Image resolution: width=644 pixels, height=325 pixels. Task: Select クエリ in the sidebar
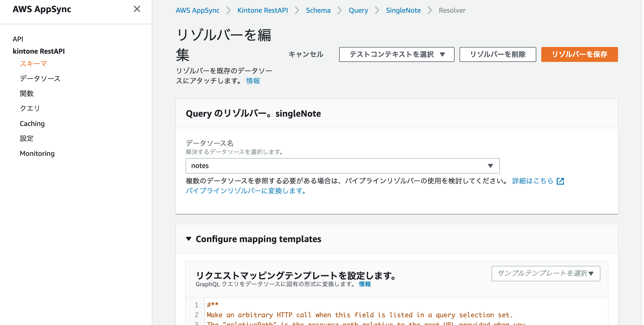[x=30, y=108]
